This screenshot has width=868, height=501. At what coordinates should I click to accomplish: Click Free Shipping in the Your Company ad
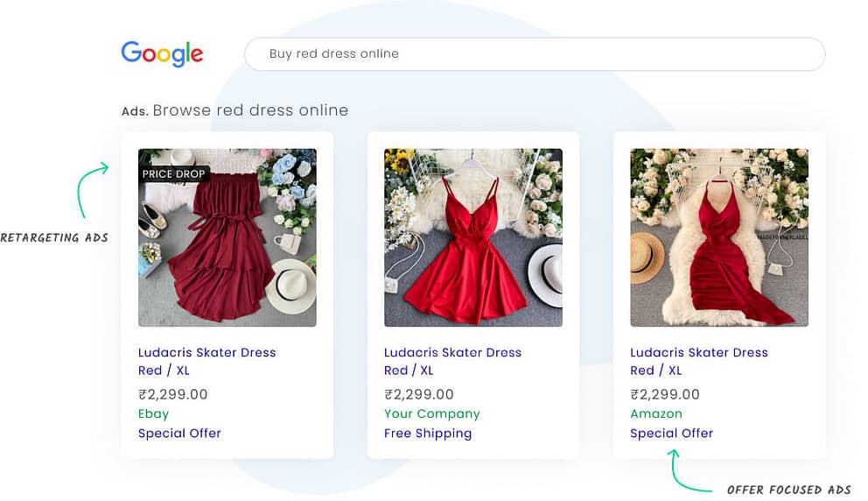click(428, 434)
